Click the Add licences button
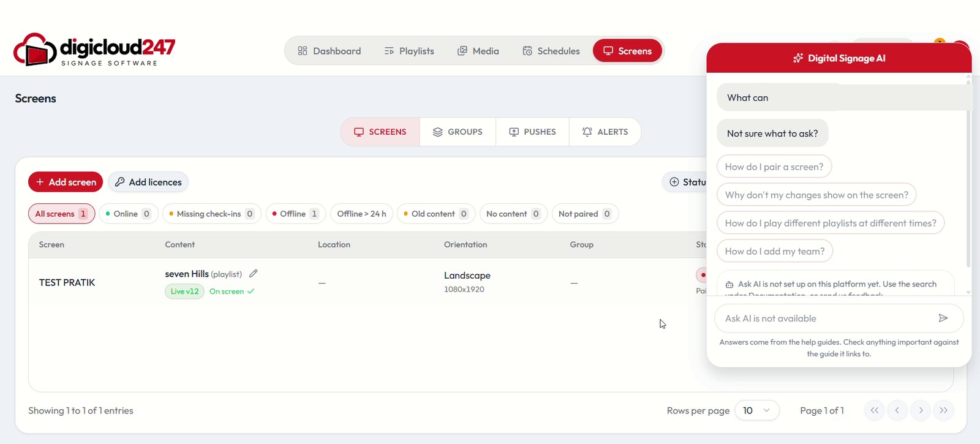This screenshot has width=980, height=444. coord(148,182)
